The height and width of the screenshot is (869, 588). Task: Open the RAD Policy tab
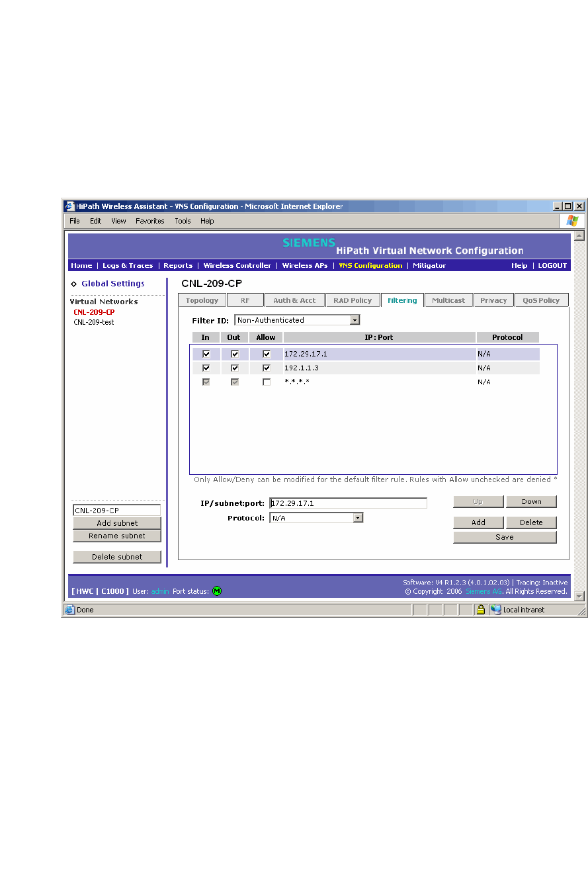click(x=353, y=300)
